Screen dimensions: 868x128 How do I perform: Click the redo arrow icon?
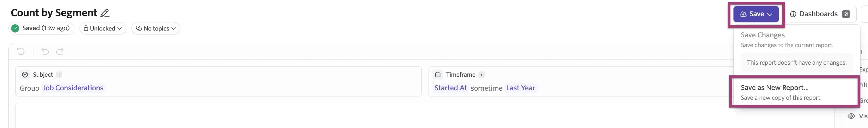point(60,51)
